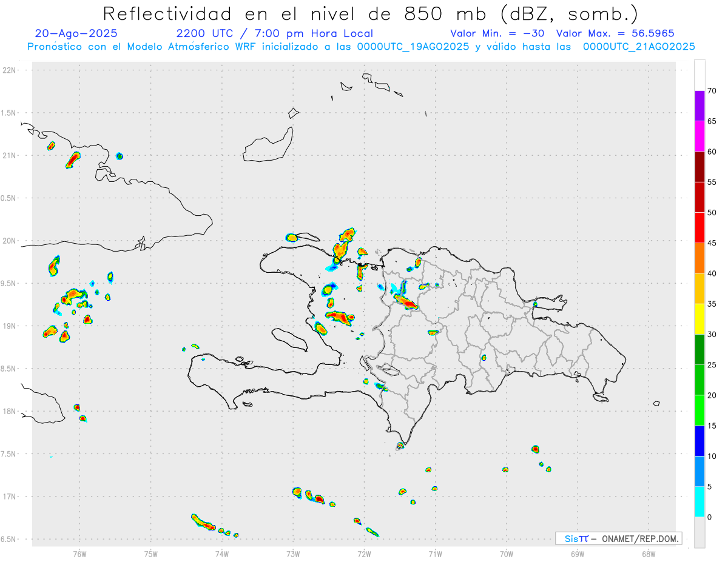This screenshot has width=728, height=562.
Task: Click '2200 UTC / 7:00 pm Hora Local'
Action: click(274, 33)
